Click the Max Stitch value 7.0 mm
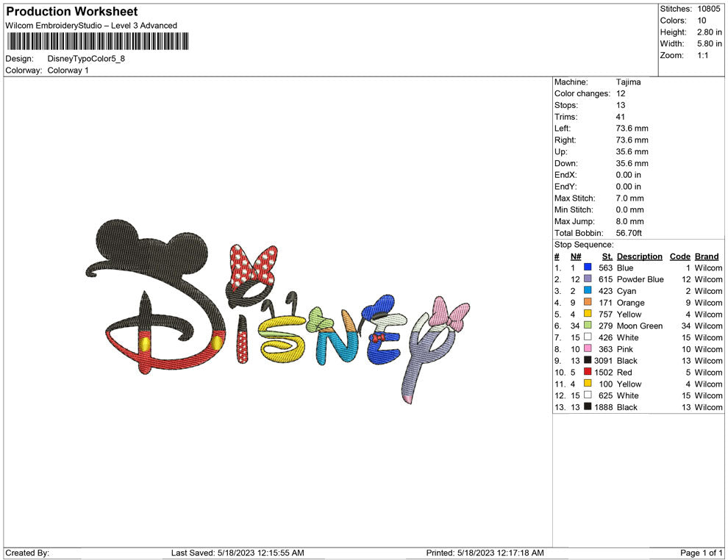The height and width of the screenshot is (560, 728). click(630, 198)
